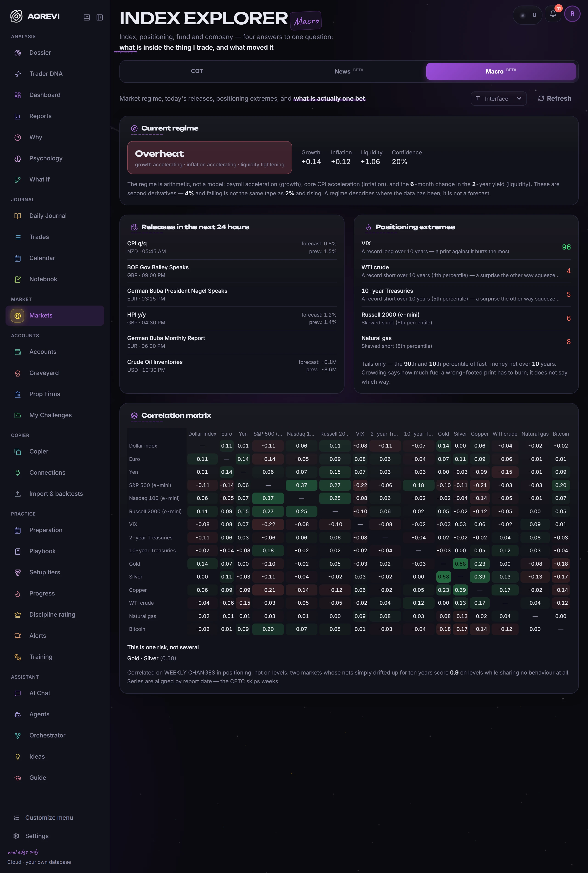Click the Psychology brain icon
This screenshot has height=873, width=588.
18,159
